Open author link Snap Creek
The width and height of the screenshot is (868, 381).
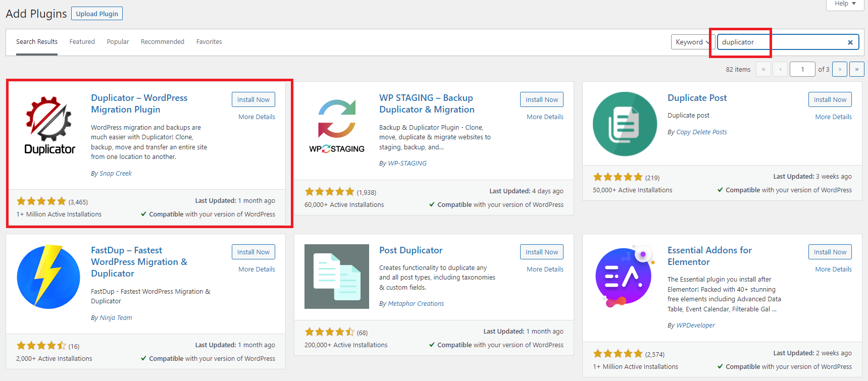tap(116, 174)
